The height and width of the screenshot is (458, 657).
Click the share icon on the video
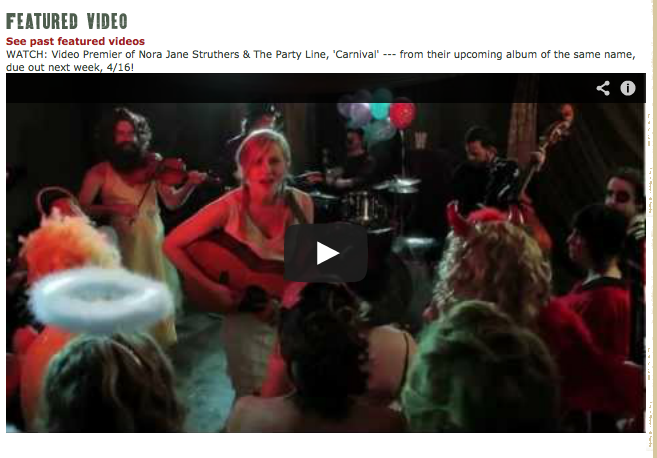603,88
